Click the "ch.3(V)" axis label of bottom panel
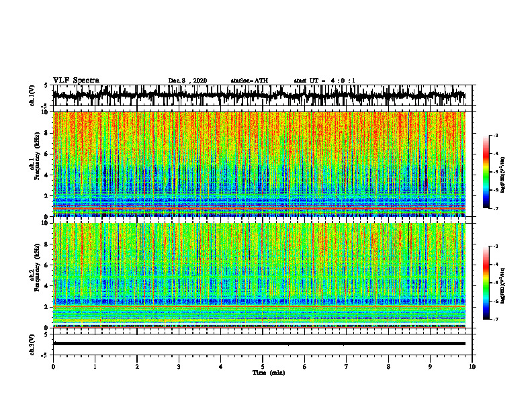Screen dimensions: 532x411 [x=32, y=345]
